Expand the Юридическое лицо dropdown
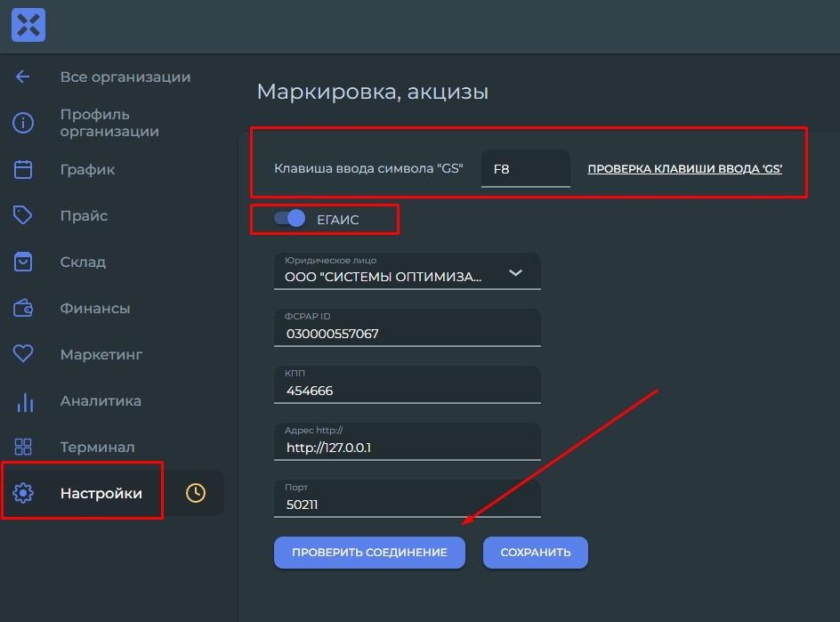This screenshot has height=622, width=840. tap(408, 271)
